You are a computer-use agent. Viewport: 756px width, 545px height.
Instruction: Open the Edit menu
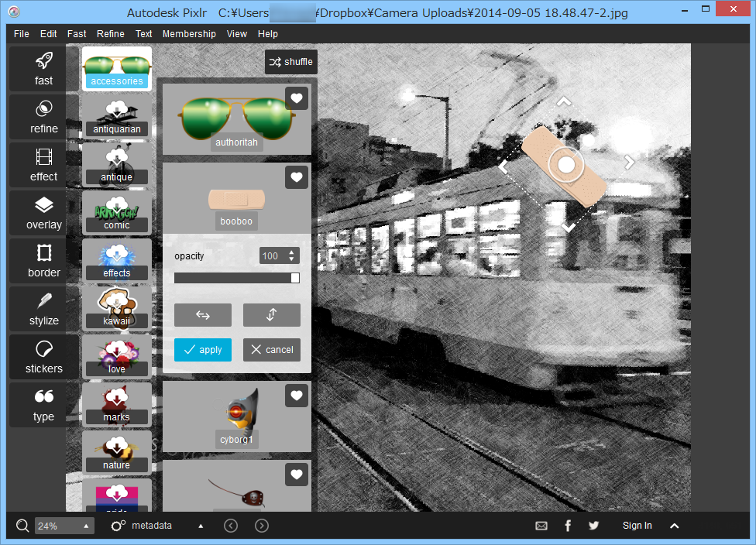(48, 34)
